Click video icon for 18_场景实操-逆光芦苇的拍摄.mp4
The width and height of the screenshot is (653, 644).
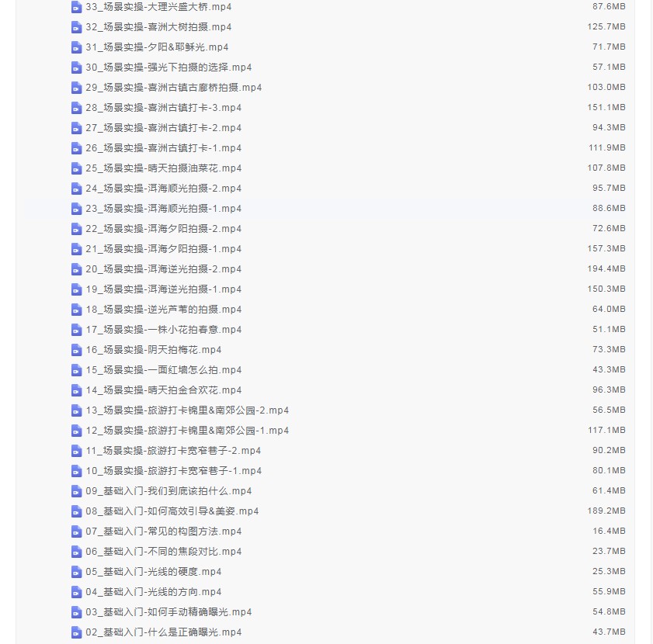[x=76, y=310]
